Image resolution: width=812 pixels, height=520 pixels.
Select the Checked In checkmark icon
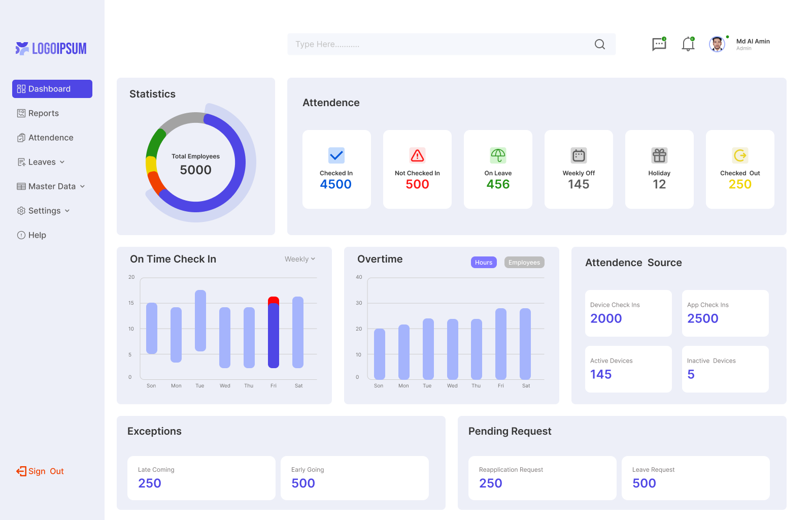[x=336, y=155]
